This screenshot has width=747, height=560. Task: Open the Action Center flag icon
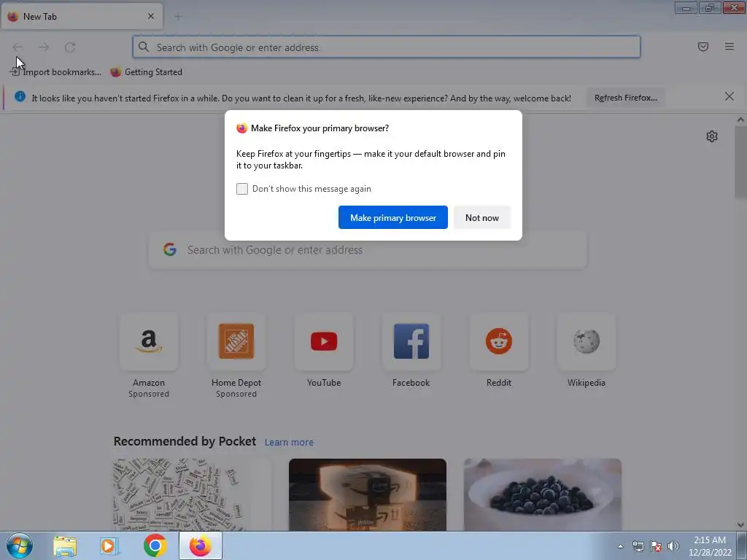[656, 546]
